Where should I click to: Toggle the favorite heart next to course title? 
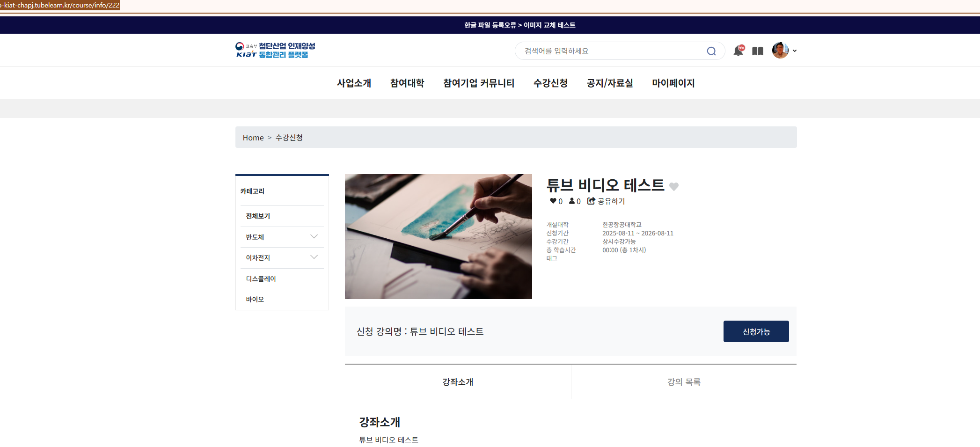pyautogui.click(x=674, y=186)
